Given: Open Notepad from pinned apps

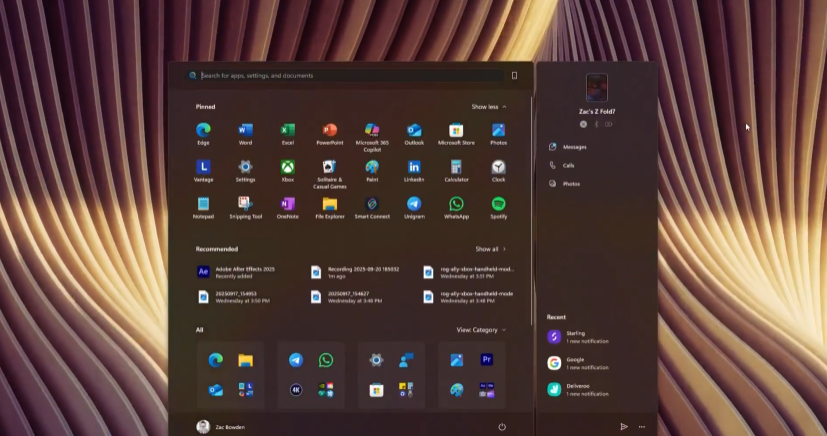Looking at the screenshot, I should click(203, 208).
